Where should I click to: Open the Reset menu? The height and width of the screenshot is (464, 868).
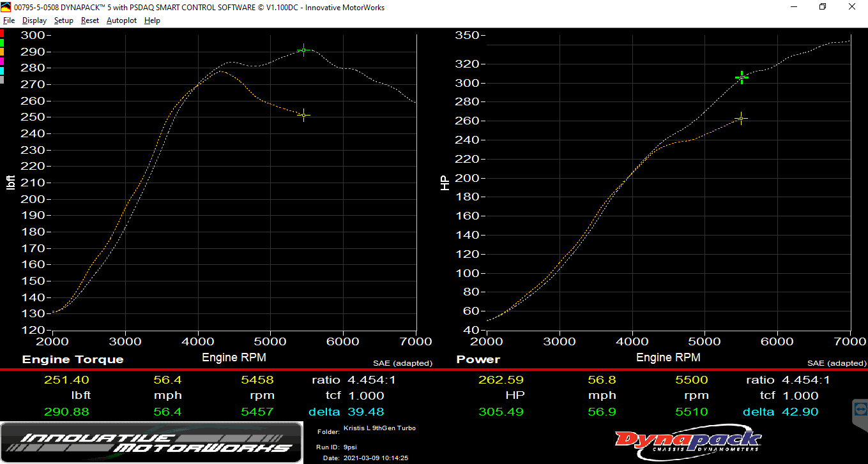90,20
